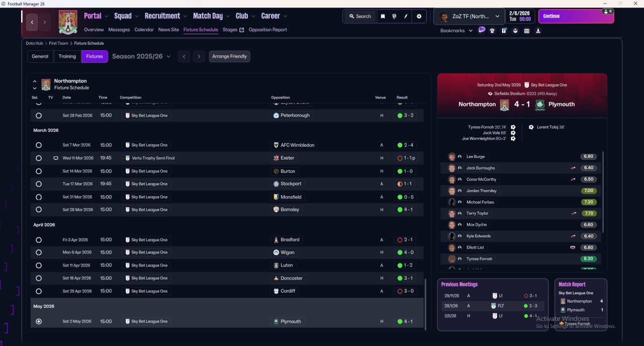Click the external link icon next to Stages
Image resolution: width=644 pixels, height=346 pixels.
click(242, 30)
